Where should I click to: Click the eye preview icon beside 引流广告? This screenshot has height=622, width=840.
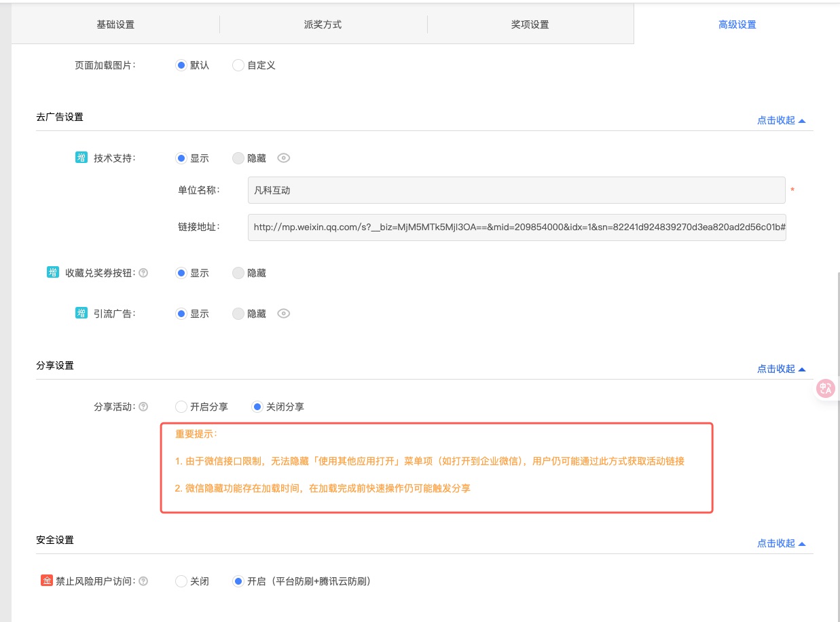pyautogui.click(x=284, y=314)
